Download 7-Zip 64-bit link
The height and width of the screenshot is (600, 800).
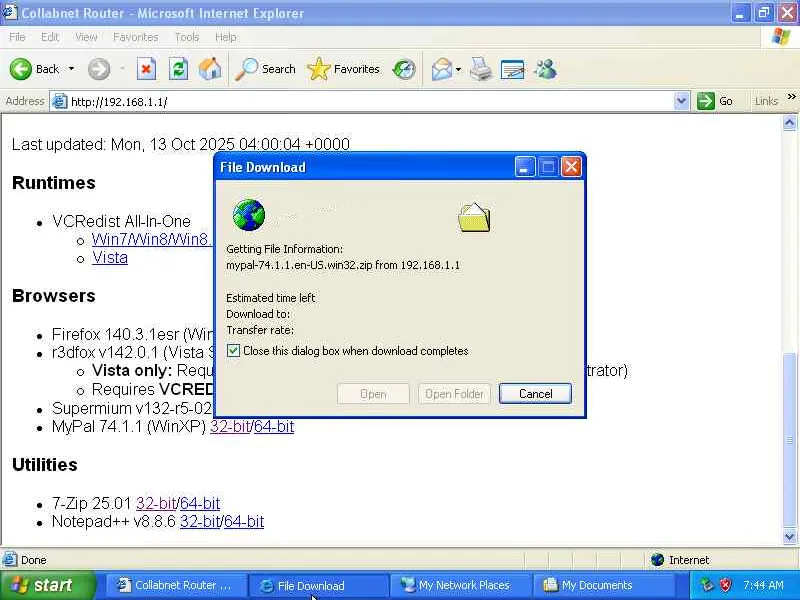pos(200,503)
